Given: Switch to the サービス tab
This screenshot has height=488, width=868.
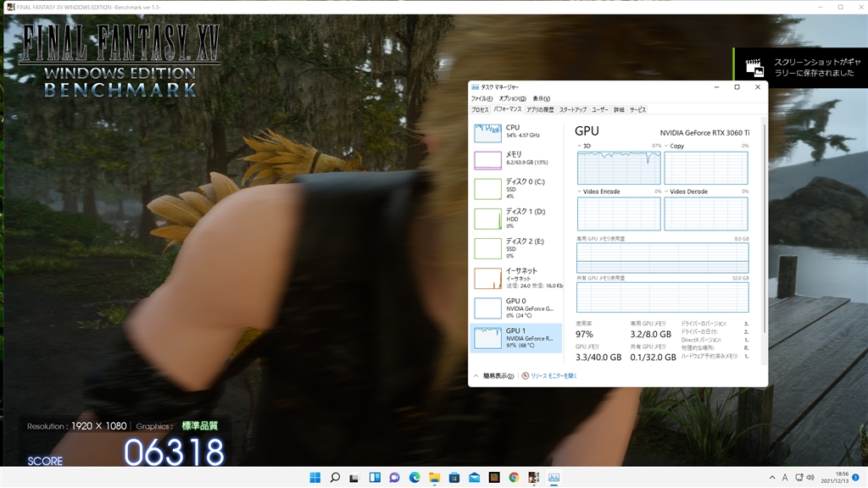Looking at the screenshot, I should click(637, 109).
